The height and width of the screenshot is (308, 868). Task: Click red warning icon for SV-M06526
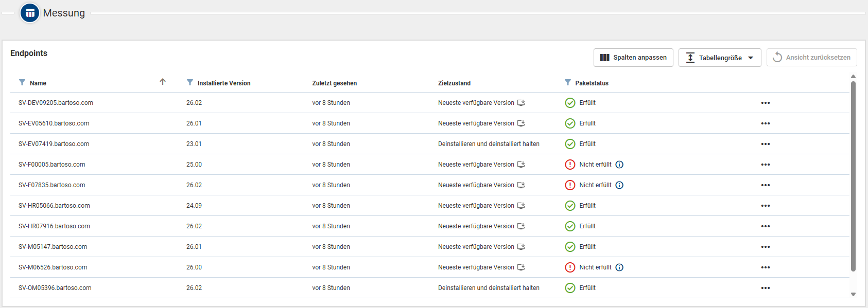[x=570, y=267]
